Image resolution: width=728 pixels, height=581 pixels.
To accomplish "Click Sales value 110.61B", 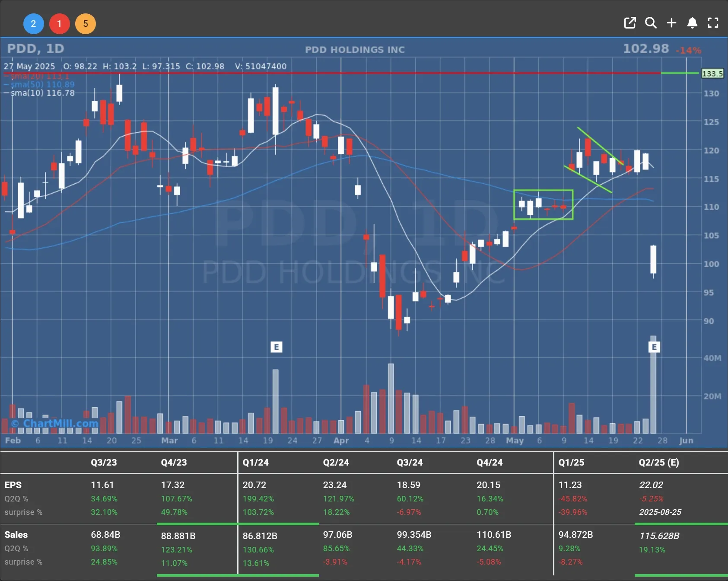I will pos(494,535).
